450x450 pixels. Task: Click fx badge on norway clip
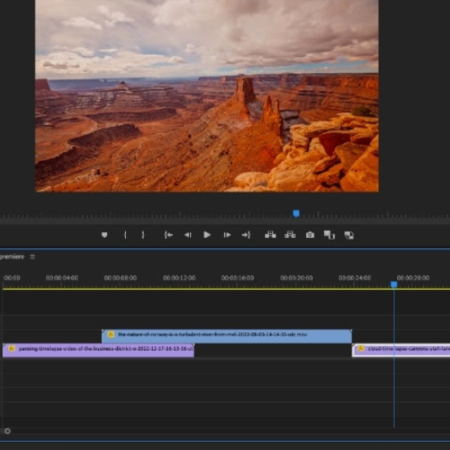tap(111, 334)
